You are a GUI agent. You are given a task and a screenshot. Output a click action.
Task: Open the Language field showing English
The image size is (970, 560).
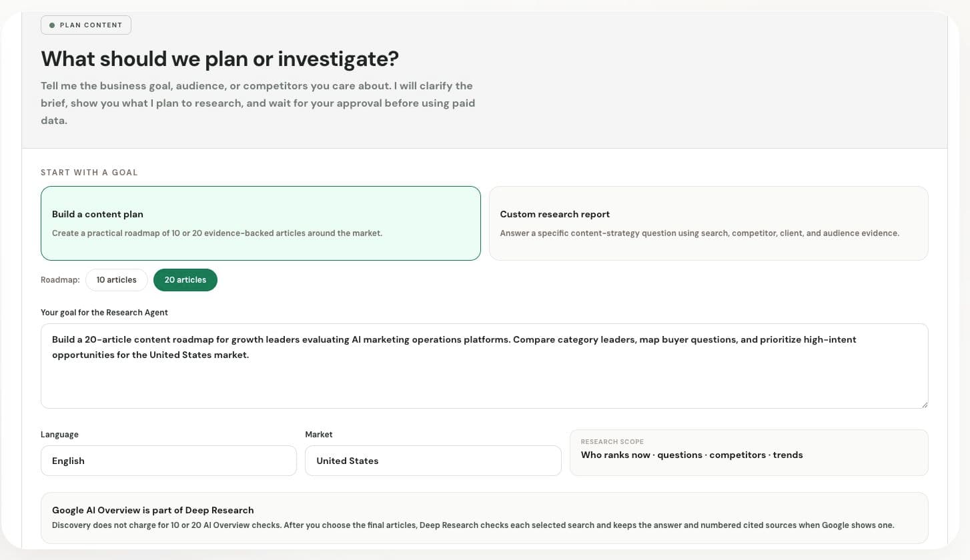(x=169, y=461)
